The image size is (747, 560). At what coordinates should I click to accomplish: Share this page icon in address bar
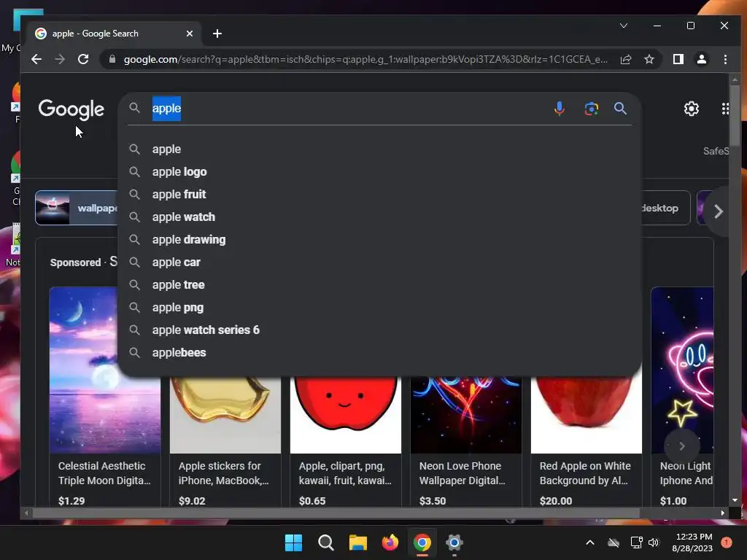coord(625,59)
